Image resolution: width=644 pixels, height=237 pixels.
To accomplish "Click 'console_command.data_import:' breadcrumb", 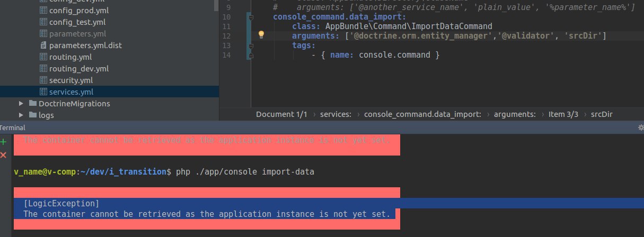I will [422, 114].
